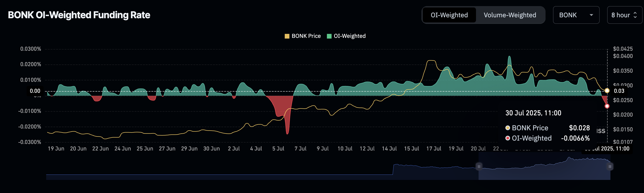
Task: Select the OI-Weighted tab
Action: pyautogui.click(x=449, y=15)
